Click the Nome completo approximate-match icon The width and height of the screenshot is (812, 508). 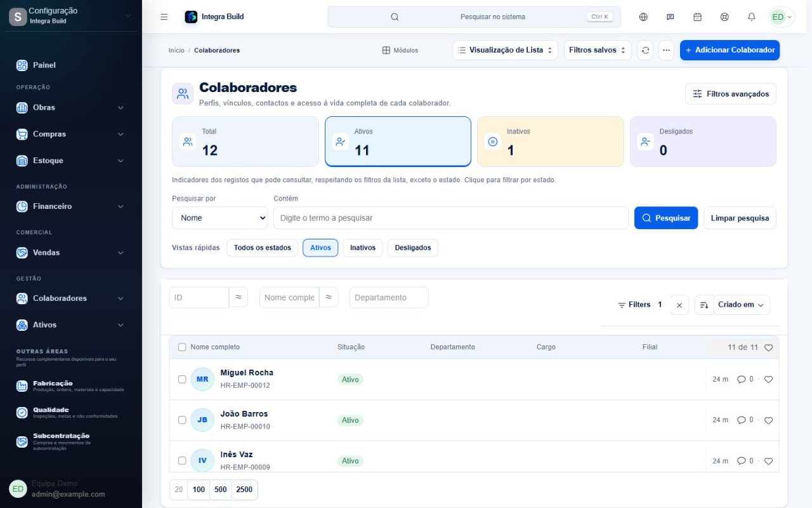click(329, 297)
